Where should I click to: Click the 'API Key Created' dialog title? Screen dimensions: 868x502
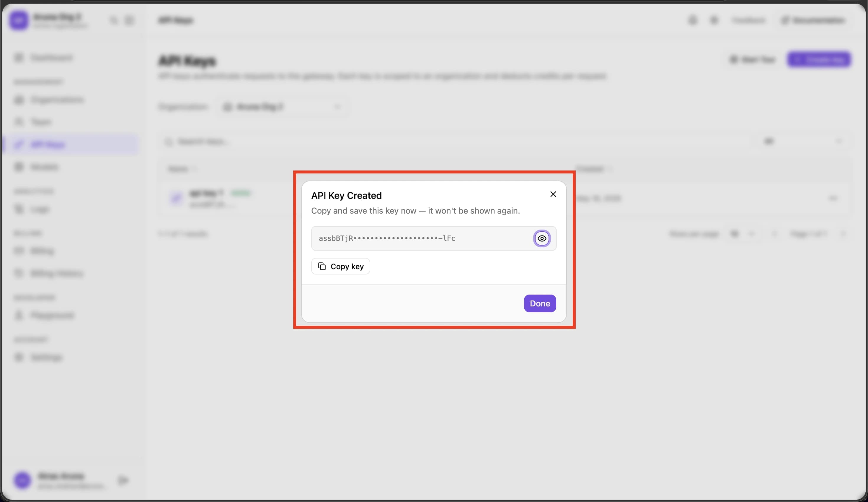point(346,196)
